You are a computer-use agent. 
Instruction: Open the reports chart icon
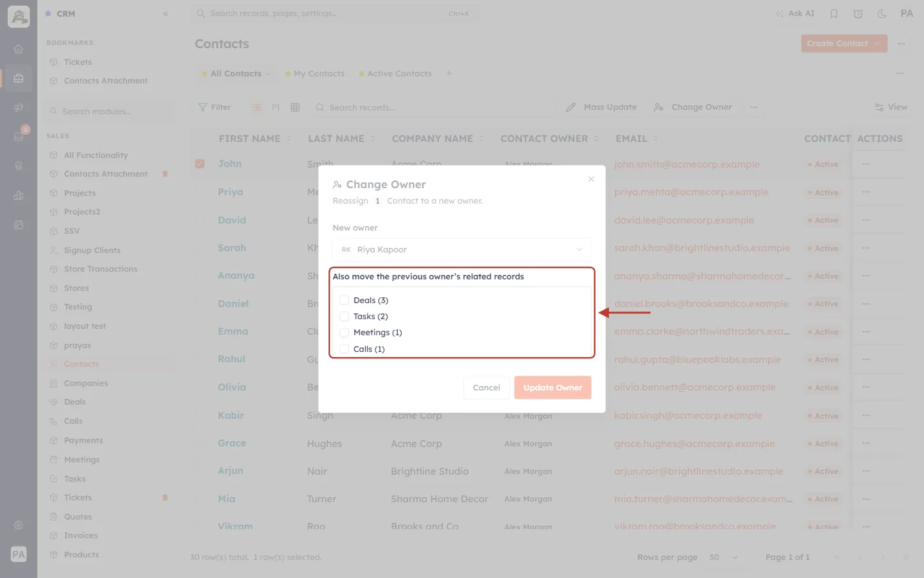click(19, 195)
